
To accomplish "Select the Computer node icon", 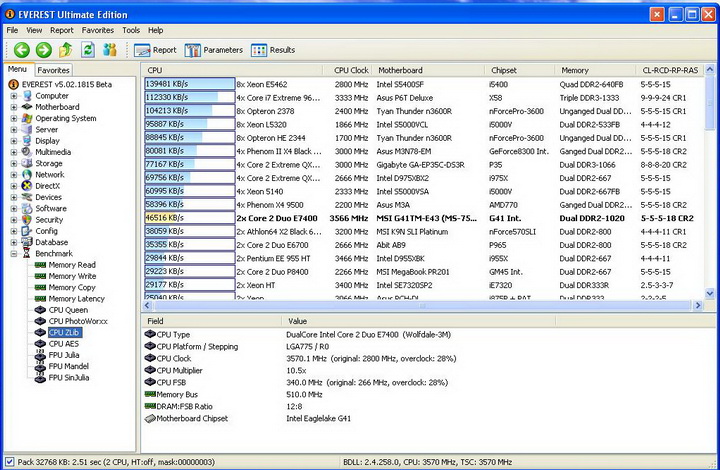I will [x=28, y=95].
